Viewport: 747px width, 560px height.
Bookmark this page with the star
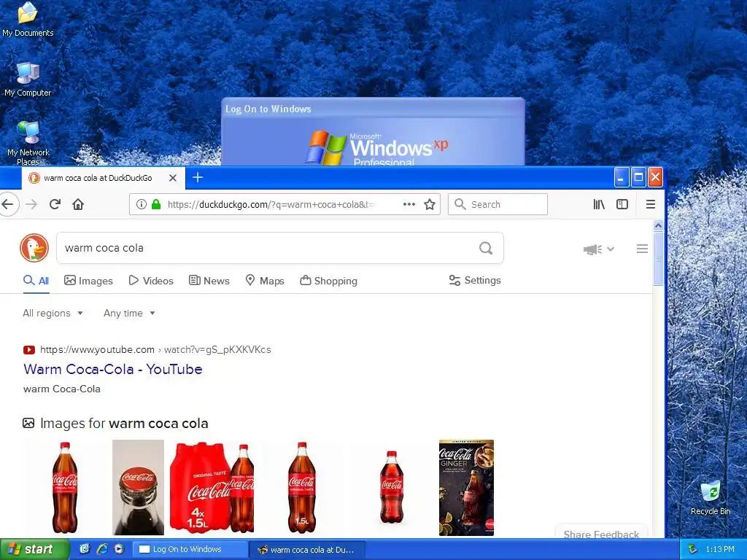coord(430,204)
